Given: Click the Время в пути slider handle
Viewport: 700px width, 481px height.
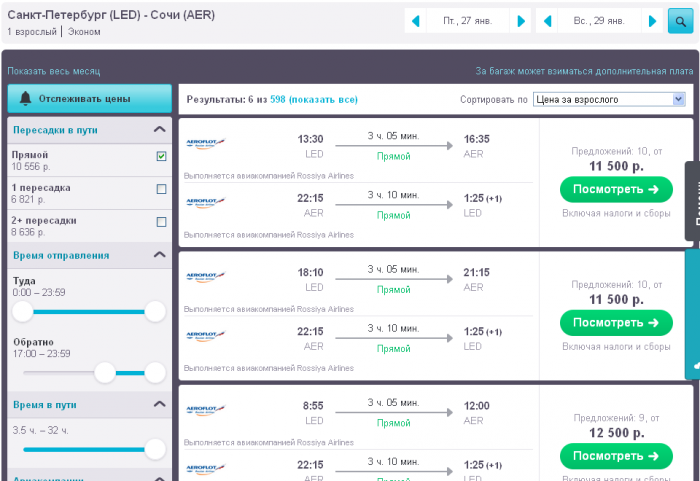Looking at the screenshot, I should coord(155,449).
